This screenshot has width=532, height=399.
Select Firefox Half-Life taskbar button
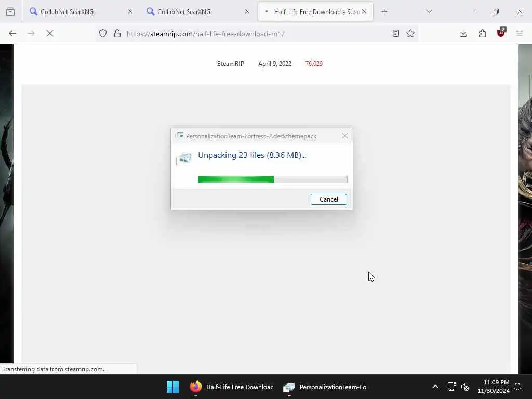[231, 387]
